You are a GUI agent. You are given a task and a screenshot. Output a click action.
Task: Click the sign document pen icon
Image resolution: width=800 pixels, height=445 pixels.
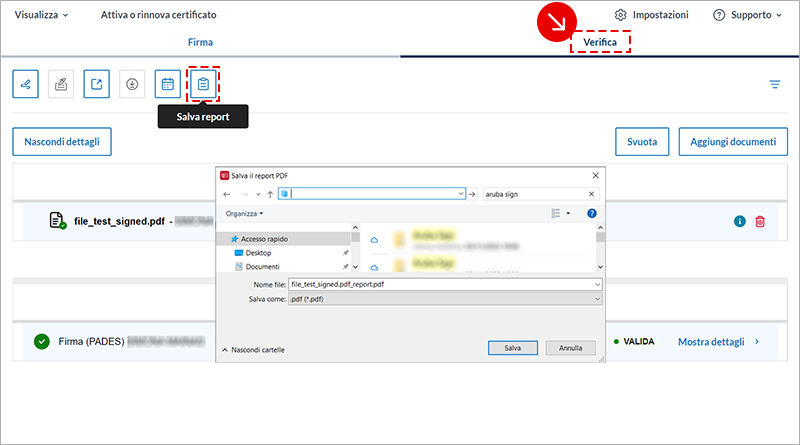tap(26, 85)
